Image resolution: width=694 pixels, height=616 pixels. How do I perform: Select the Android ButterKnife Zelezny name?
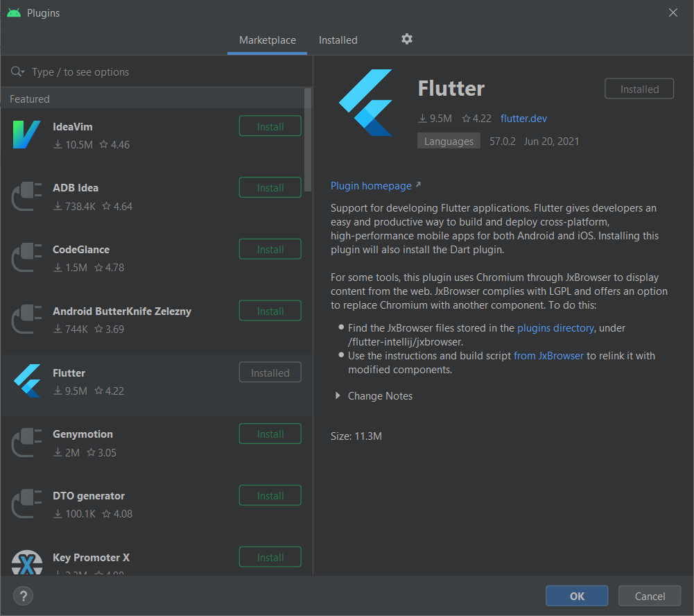[x=122, y=311]
